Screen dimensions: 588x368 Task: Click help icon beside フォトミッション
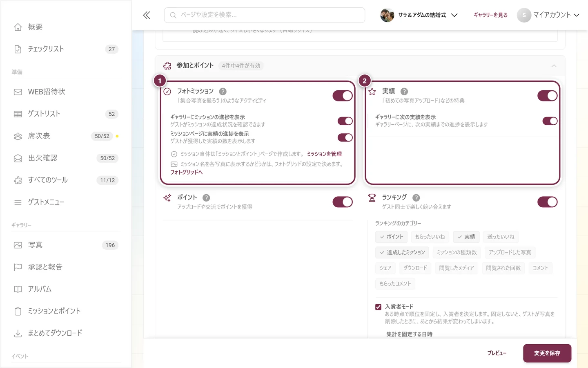(x=223, y=92)
